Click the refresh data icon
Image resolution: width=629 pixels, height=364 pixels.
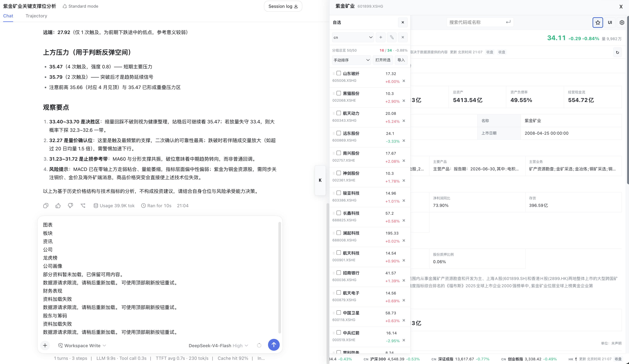pyautogui.click(x=617, y=52)
